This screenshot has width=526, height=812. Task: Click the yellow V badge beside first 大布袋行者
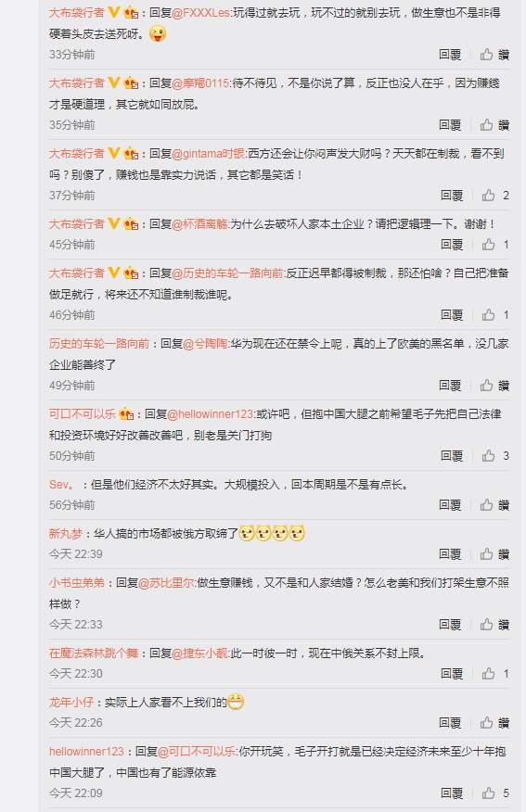[114, 12]
